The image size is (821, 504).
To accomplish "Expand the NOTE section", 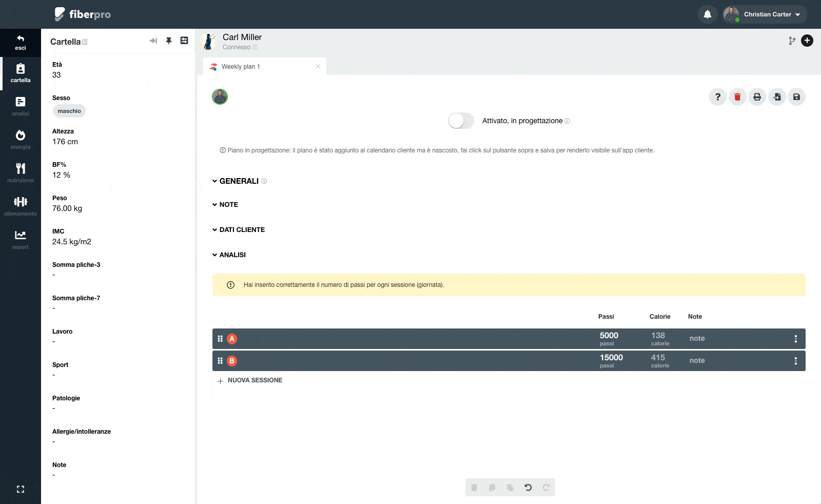I will 225,204.
